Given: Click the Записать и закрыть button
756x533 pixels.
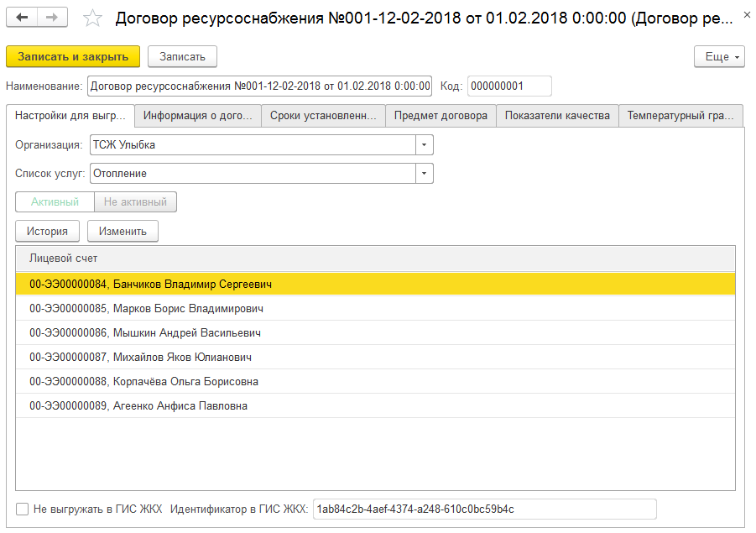Looking at the screenshot, I should click(x=73, y=57).
